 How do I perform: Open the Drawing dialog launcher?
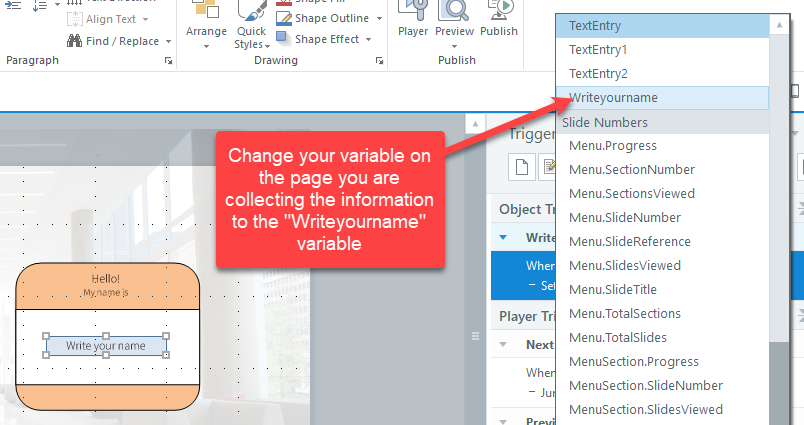click(379, 62)
